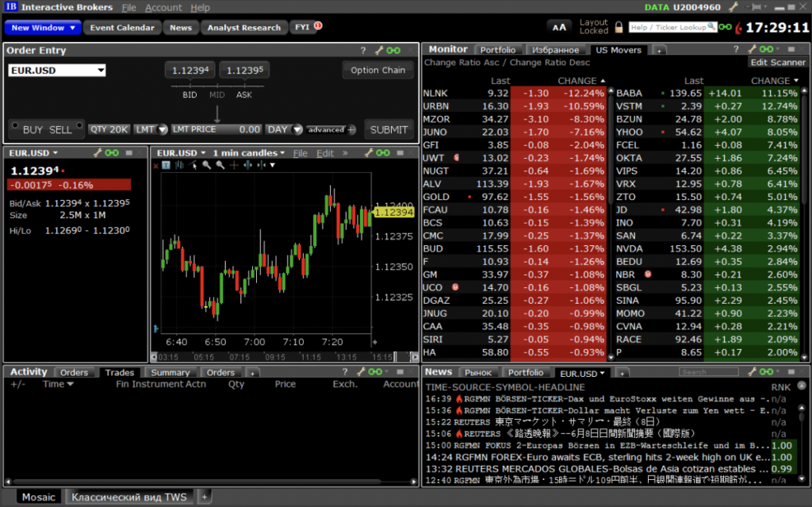The width and height of the screenshot is (812, 507).
Task: Open the LMT order type dropdown
Action: (x=151, y=129)
